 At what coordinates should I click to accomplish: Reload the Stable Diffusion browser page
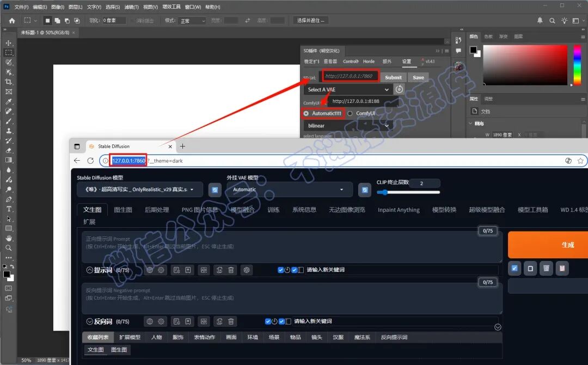[90, 161]
